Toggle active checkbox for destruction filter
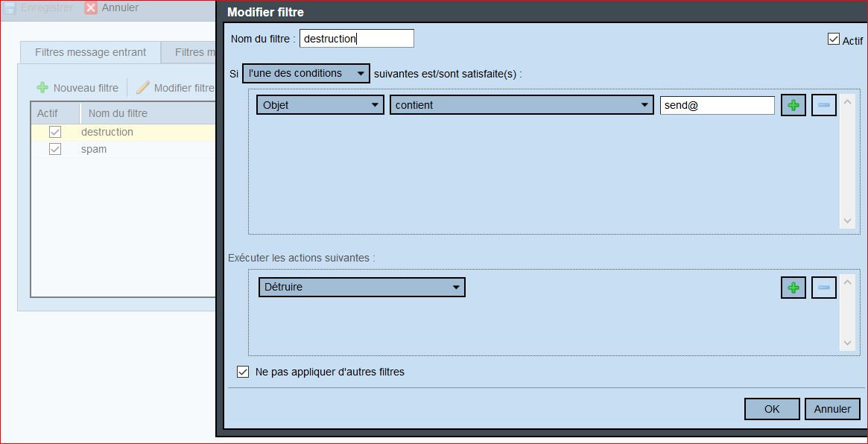The width and height of the screenshot is (868, 444). point(55,132)
